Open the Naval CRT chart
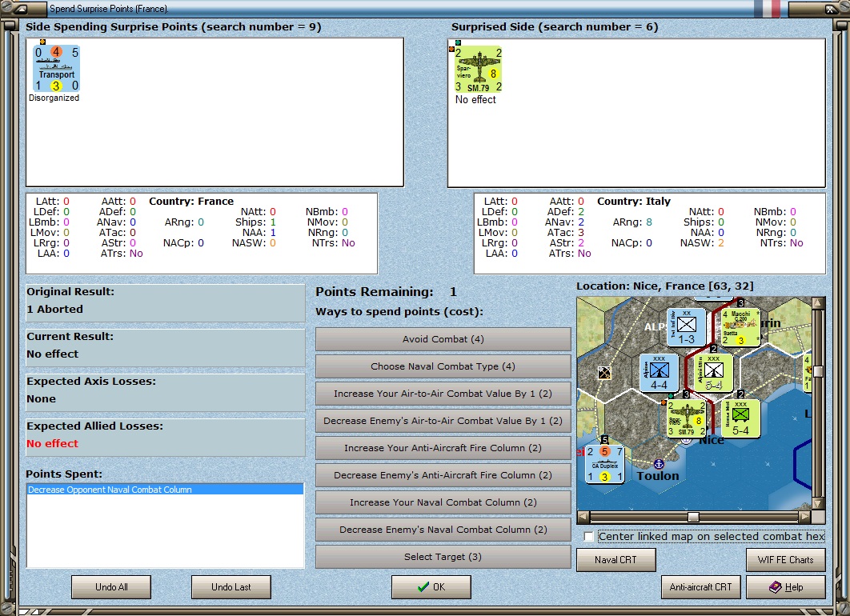The image size is (850, 616). (615, 560)
